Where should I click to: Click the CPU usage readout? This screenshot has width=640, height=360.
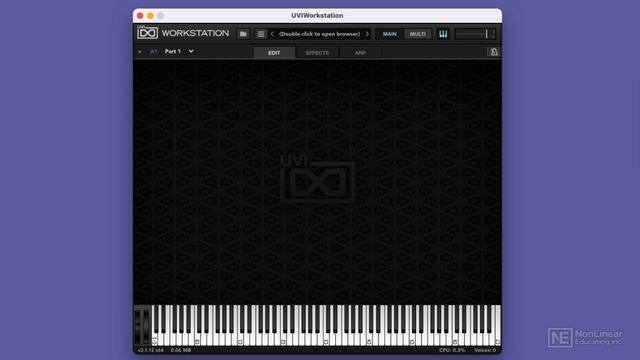(x=452, y=350)
